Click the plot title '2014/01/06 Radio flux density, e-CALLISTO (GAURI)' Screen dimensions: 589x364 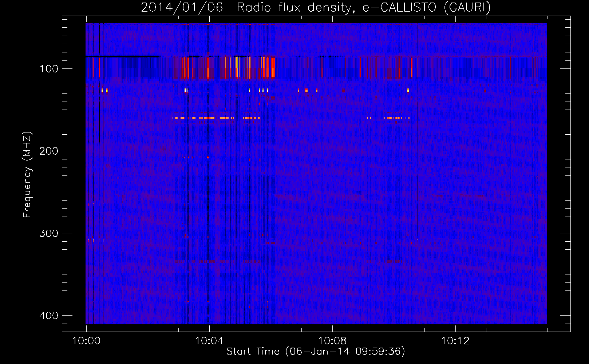[x=316, y=7]
